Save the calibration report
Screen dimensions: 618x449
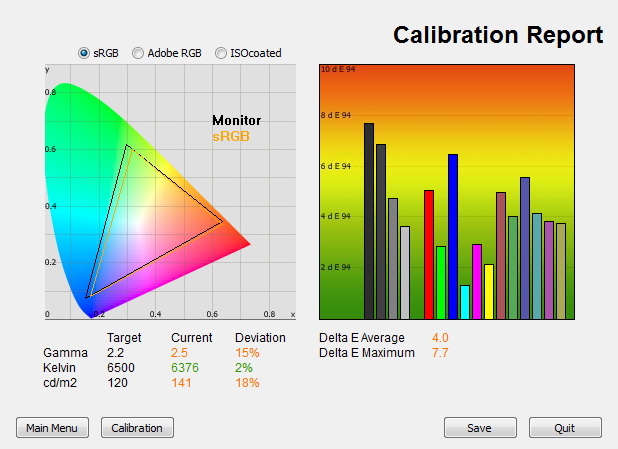pos(480,428)
